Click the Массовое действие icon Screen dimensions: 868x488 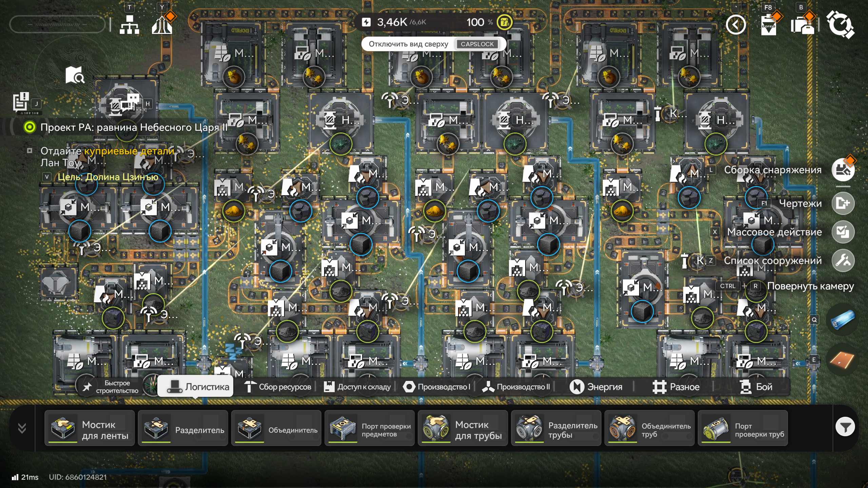click(843, 232)
